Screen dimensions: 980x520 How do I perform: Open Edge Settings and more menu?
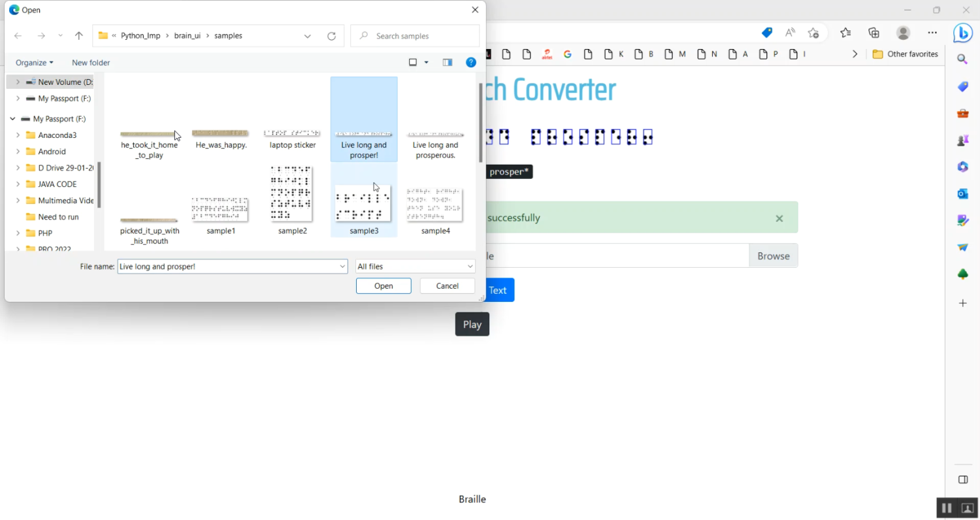[x=932, y=33]
